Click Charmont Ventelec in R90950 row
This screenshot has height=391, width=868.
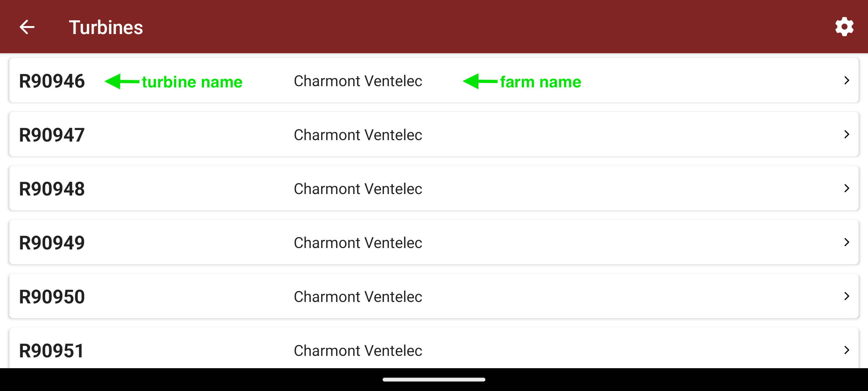[x=358, y=297]
